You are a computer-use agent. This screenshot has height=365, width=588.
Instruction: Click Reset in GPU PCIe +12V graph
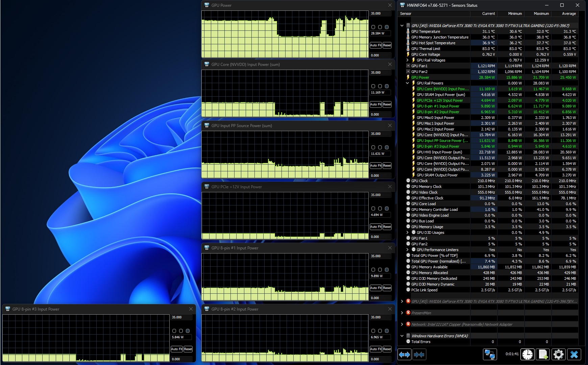tap(387, 227)
